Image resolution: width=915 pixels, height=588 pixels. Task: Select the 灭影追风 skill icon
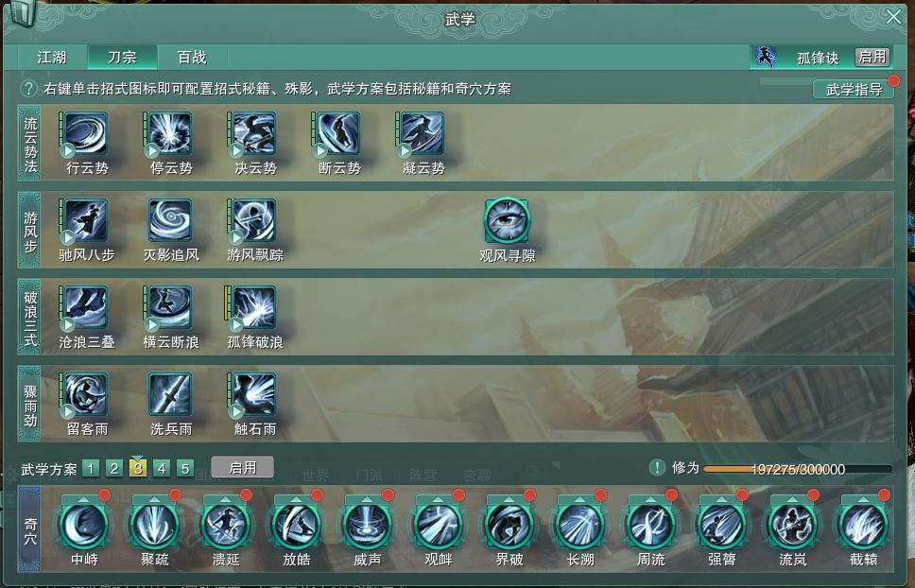[x=170, y=220]
